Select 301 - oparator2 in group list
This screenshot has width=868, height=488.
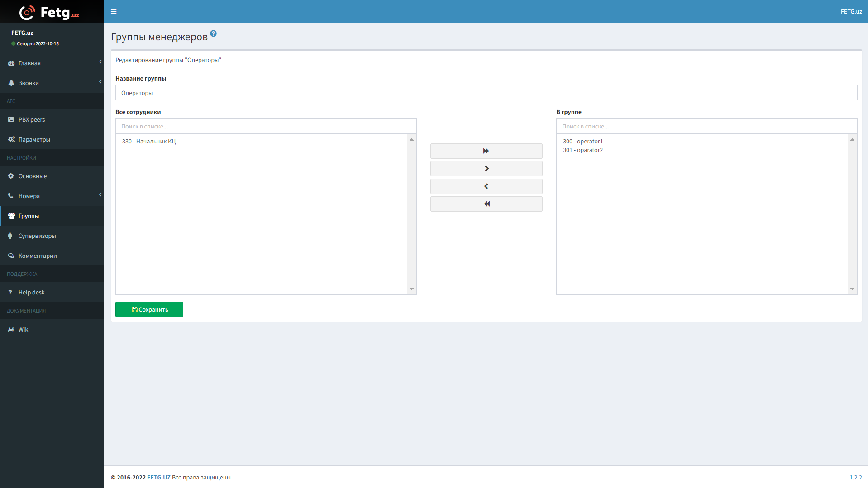[583, 150]
